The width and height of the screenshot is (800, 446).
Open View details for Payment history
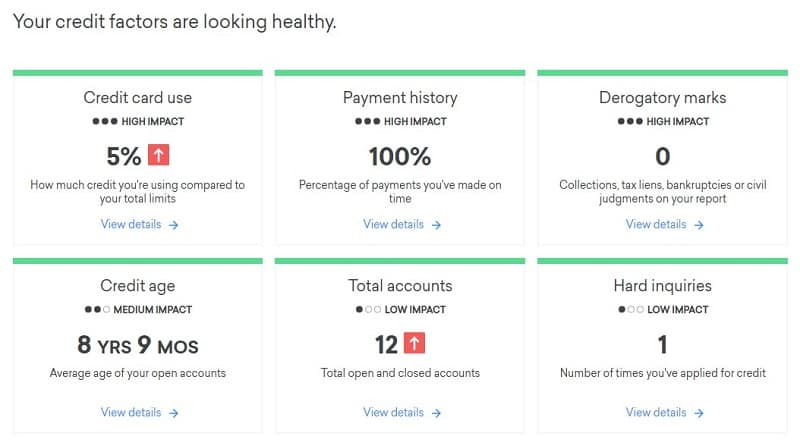400,225
